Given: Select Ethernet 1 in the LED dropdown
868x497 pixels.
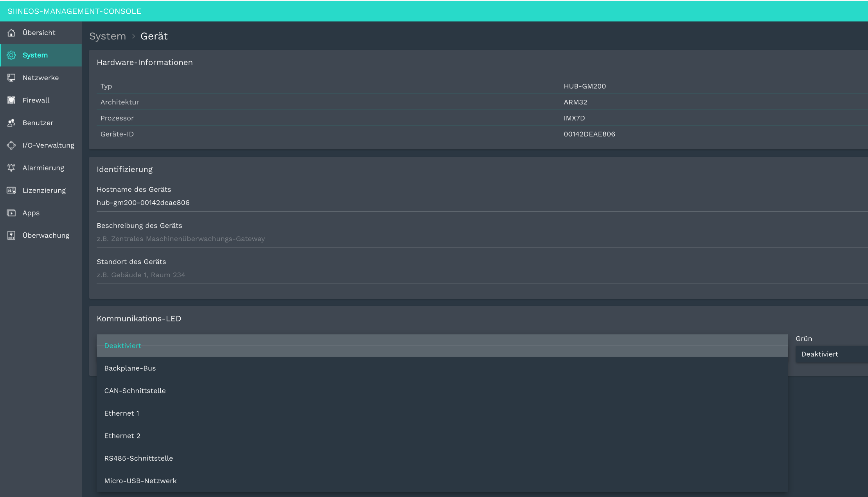Looking at the screenshot, I should coord(122,413).
